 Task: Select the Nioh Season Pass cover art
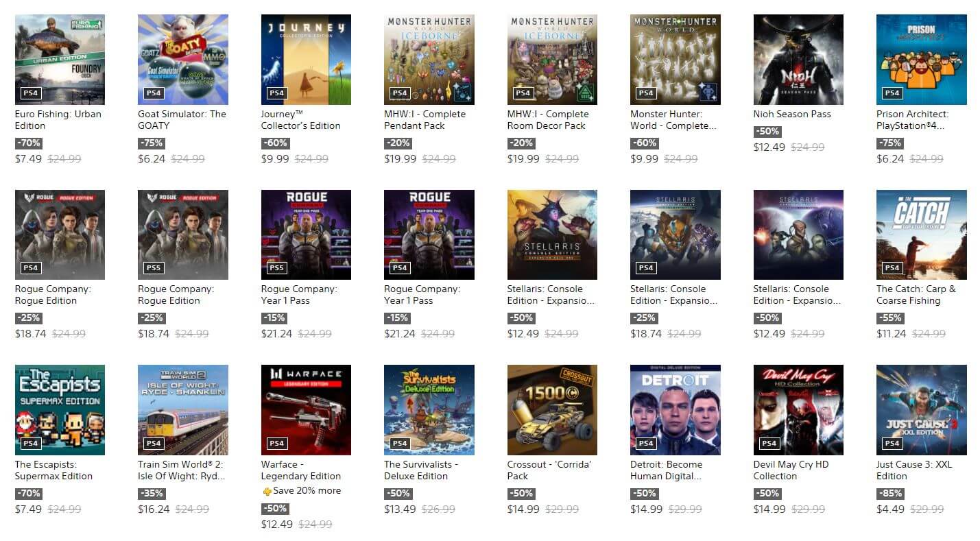798,60
